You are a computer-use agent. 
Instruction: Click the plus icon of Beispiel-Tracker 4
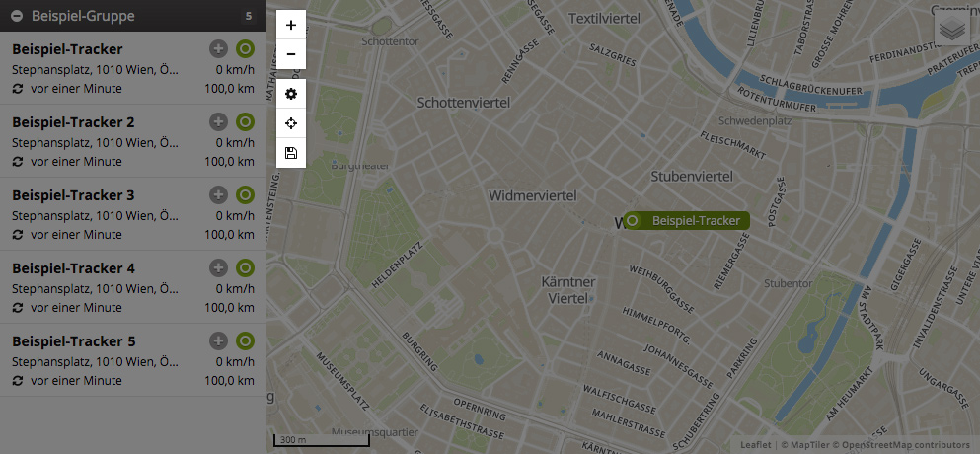click(x=218, y=268)
